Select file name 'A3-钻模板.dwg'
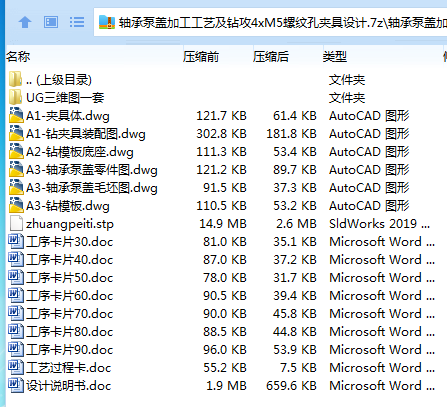Image resolution: width=447 pixels, height=407 pixels. point(68,206)
